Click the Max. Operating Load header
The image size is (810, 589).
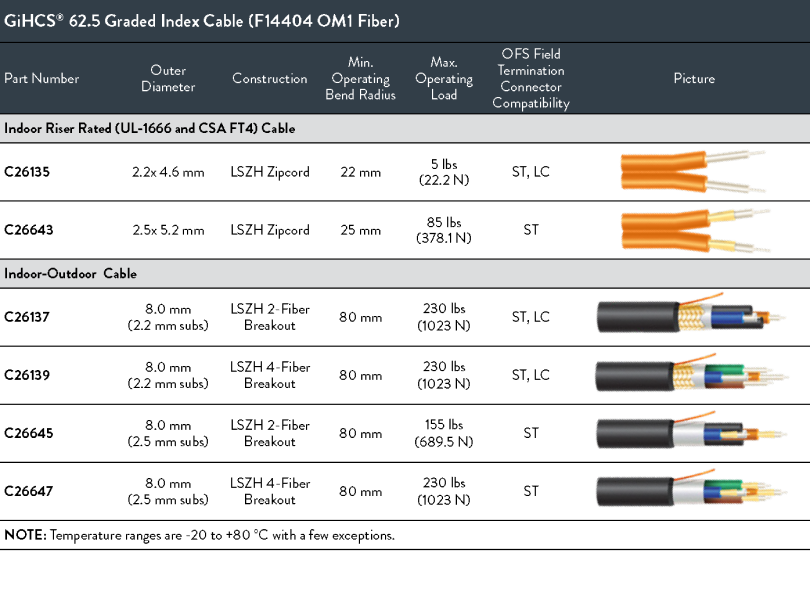click(x=444, y=79)
